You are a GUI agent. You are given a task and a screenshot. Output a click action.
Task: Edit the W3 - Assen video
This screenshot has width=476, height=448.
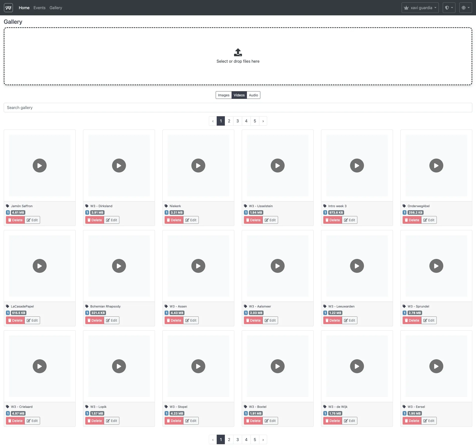(191, 320)
